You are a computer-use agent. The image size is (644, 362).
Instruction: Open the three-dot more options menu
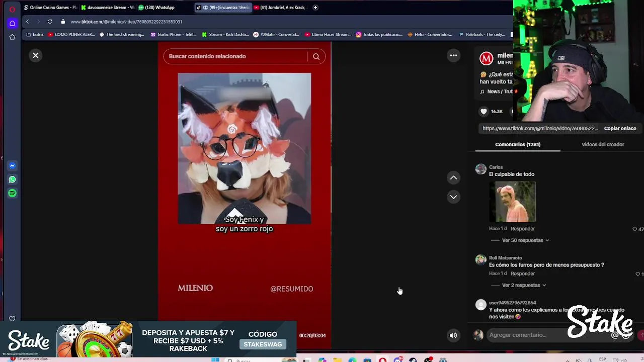coord(453,56)
